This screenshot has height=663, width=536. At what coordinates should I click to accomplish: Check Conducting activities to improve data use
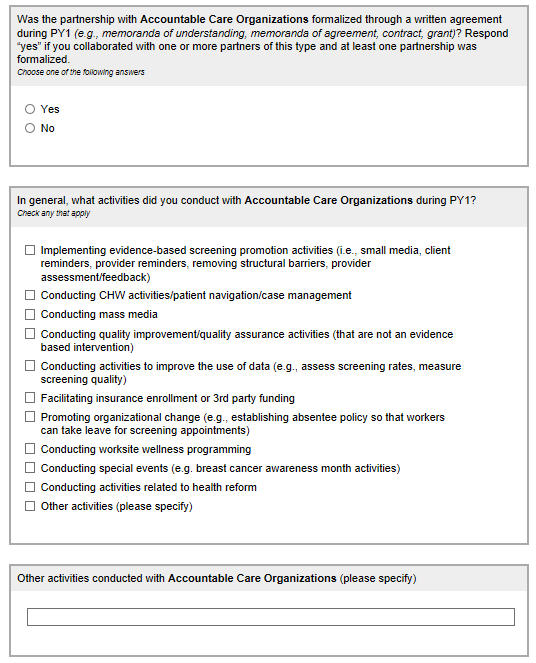(x=30, y=366)
